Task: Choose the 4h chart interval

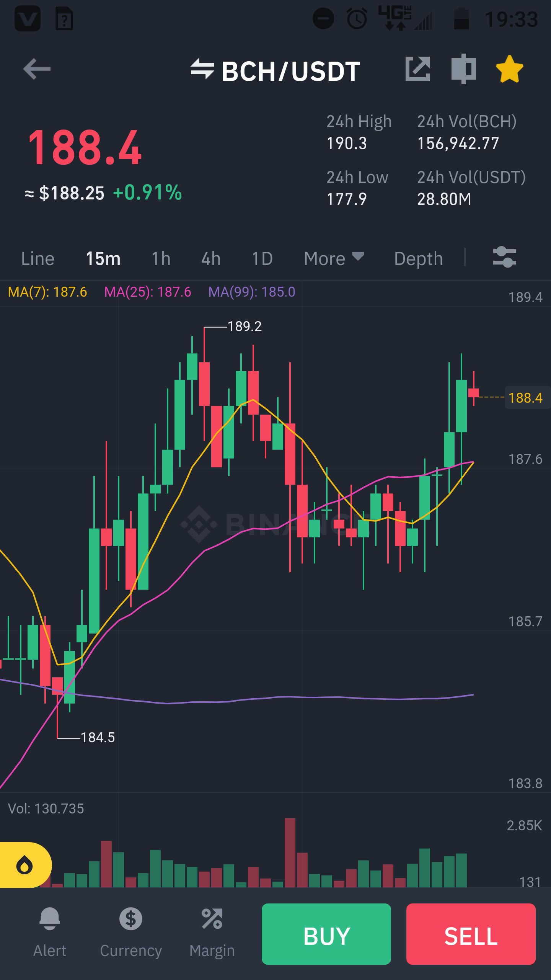Action: pyautogui.click(x=211, y=259)
